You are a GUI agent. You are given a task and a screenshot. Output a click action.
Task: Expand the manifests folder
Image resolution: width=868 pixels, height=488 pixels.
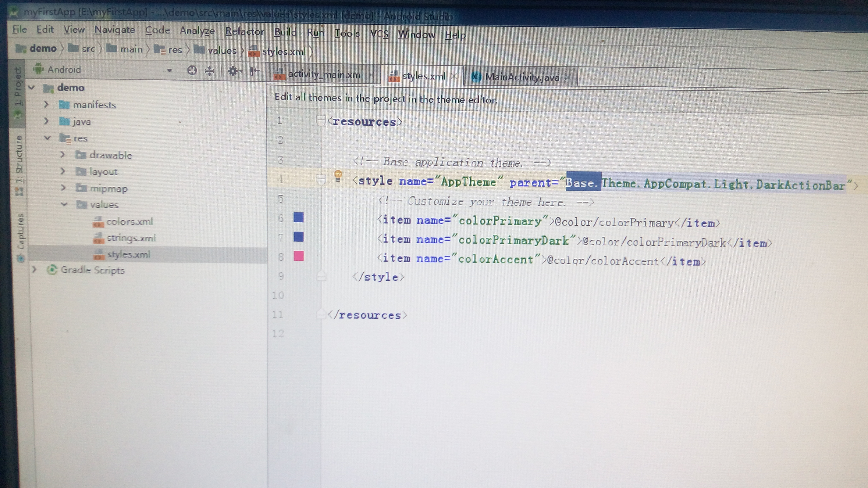point(46,104)
